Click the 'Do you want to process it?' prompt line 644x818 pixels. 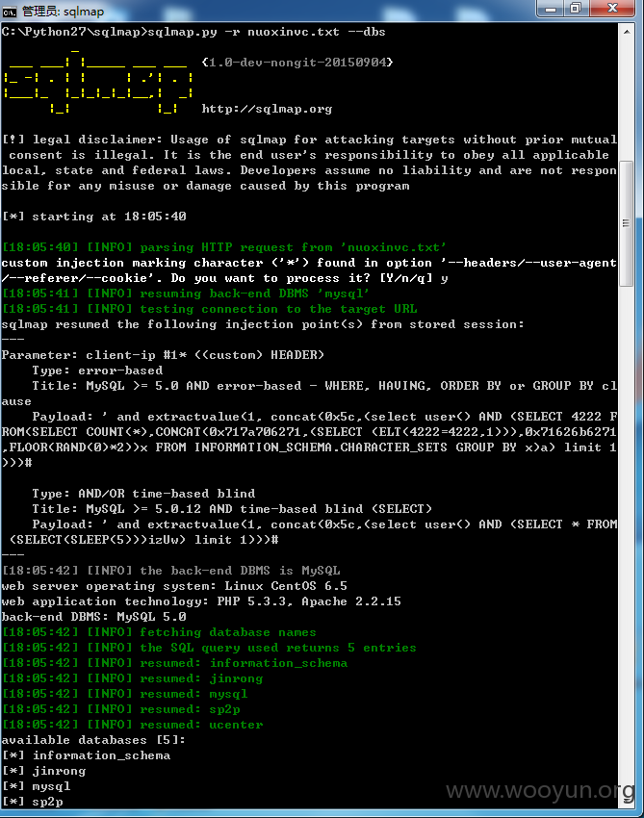coord(225,278)
